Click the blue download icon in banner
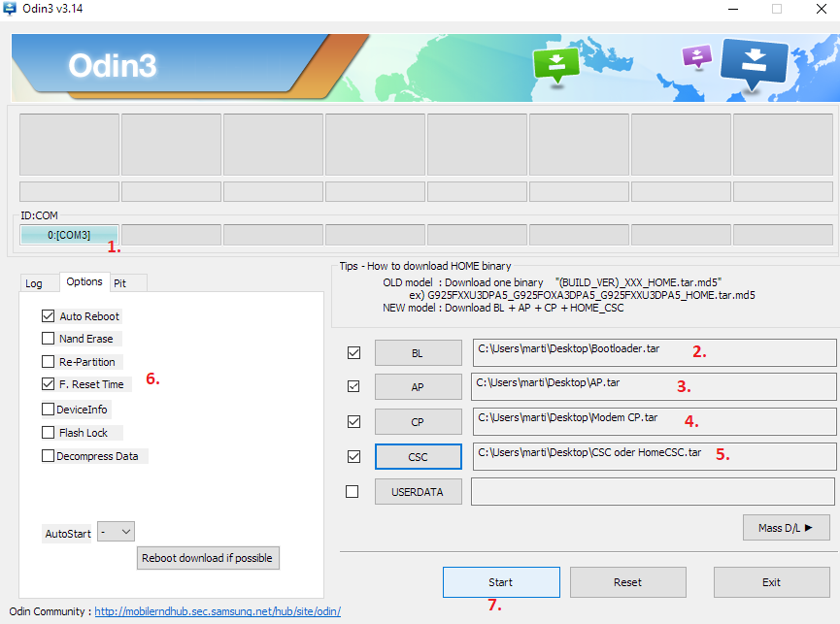 [754, 64]
